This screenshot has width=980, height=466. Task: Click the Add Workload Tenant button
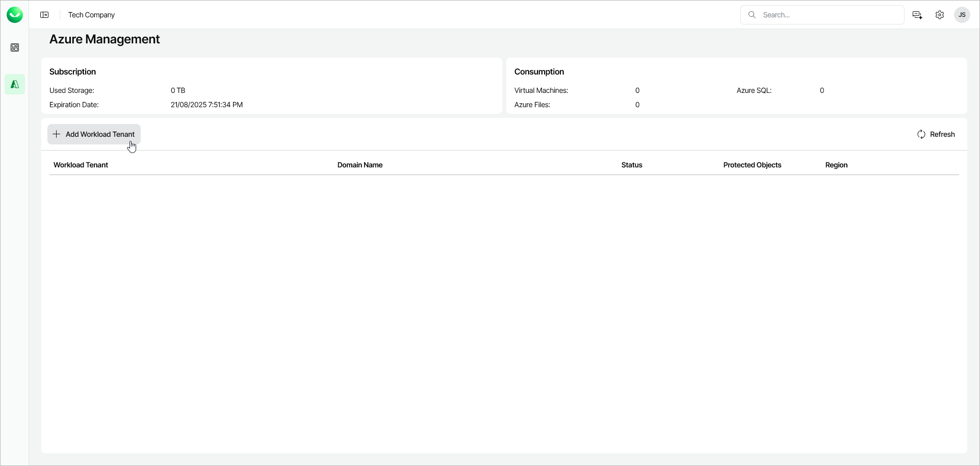(94, 134)
